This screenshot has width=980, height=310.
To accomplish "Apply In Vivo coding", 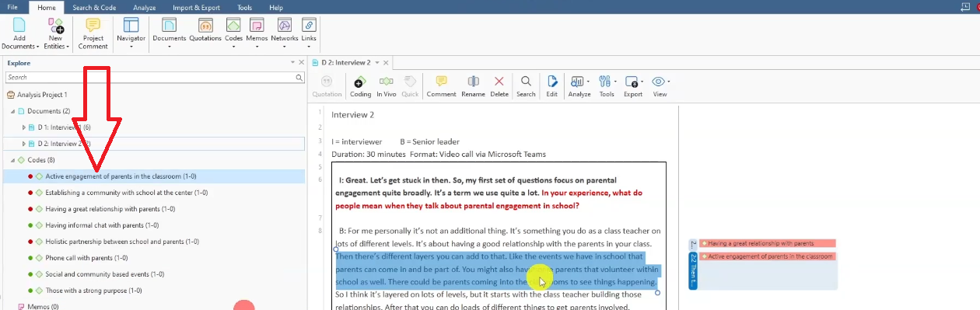I will click(386, 86).
